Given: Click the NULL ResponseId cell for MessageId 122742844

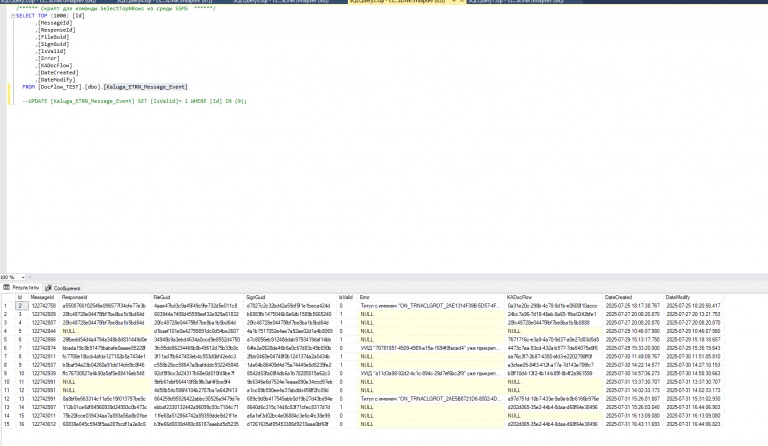Looking at the screenshot, I should [106, 331].
